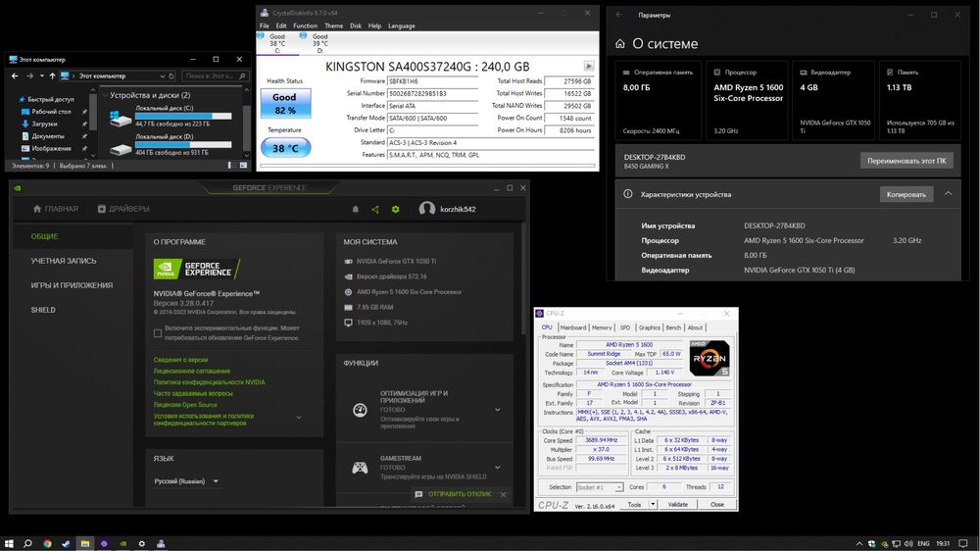The width and height of the screenshot is (980, 551).
Task: Open the Theme menu in CrystalDiskInfo
Action: [x=333, y=25]
